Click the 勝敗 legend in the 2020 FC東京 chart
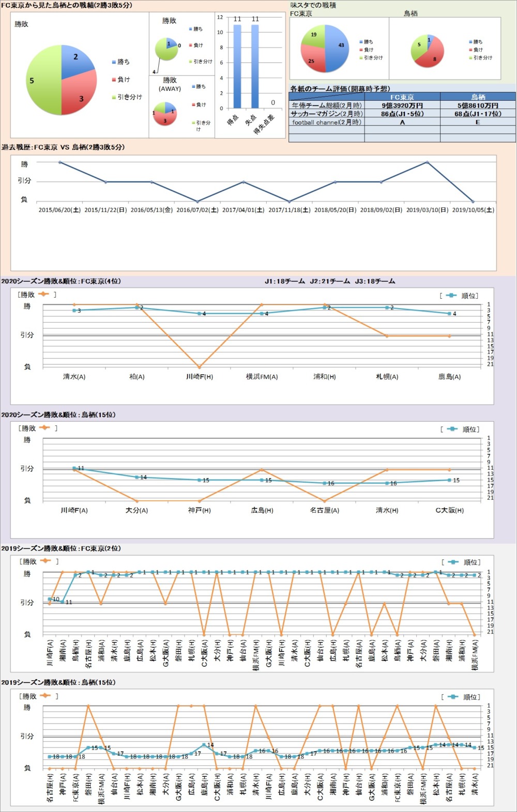 coord(37,295)
